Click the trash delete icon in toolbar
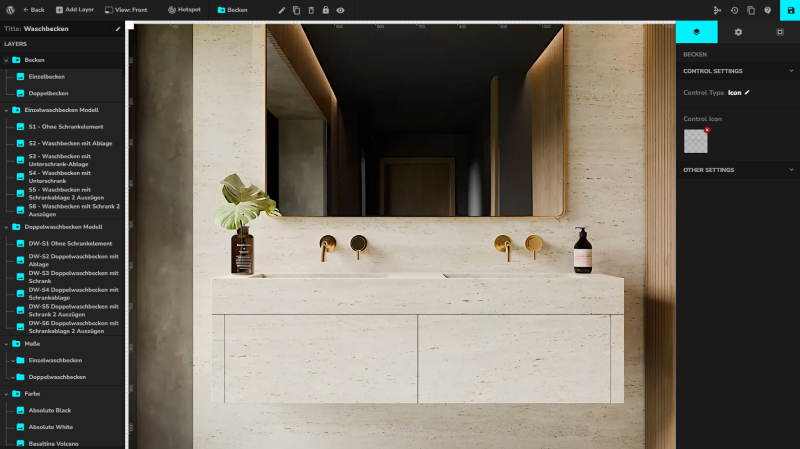 pyautogui.click(x=311, y=10)
